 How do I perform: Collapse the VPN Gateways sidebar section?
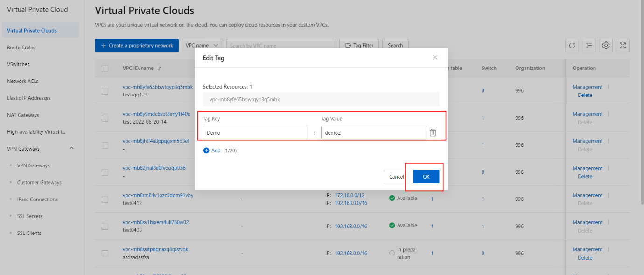pyautogui.click(x=71, y=149)
